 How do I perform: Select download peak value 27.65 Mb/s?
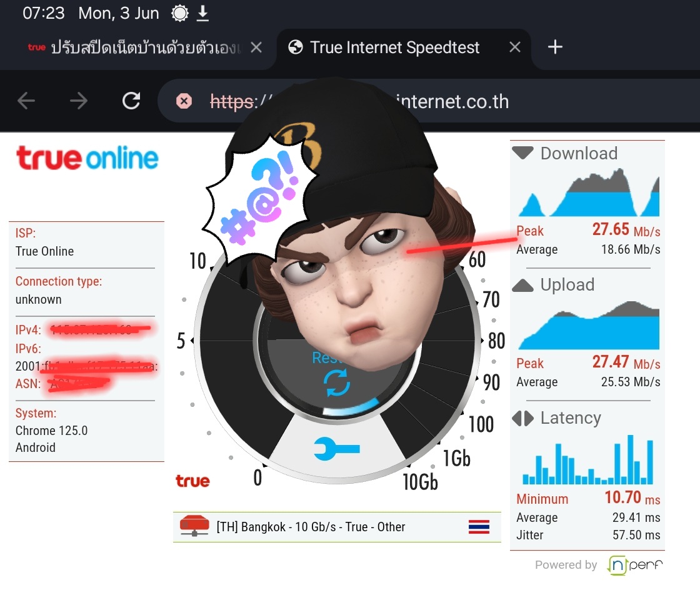click(x=626, y=230)
